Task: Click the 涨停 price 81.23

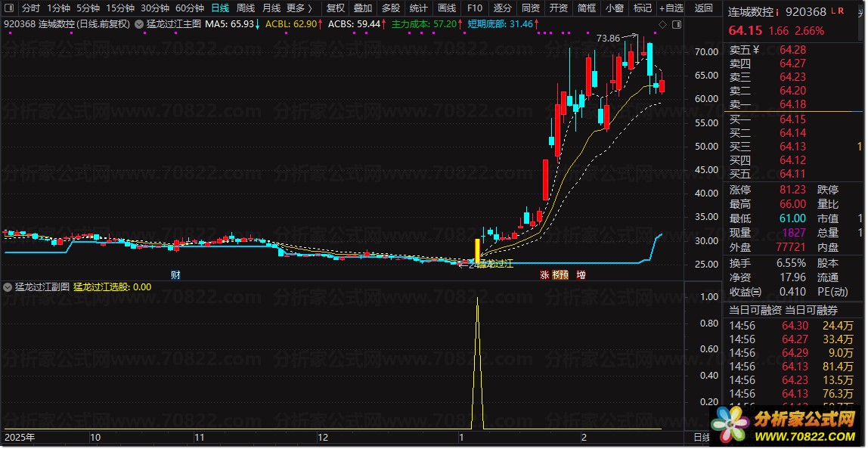Action: (792, 190)
